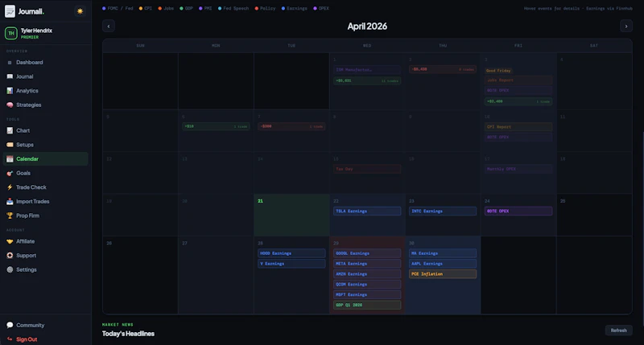
Task: Open the INTC Earnings event
Action: click(442, 212)
